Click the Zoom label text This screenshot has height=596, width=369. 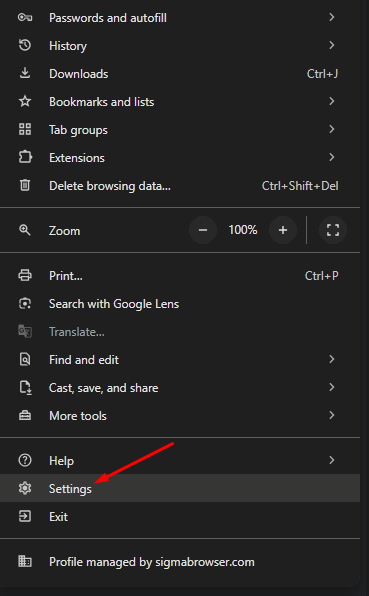point(64,230)
